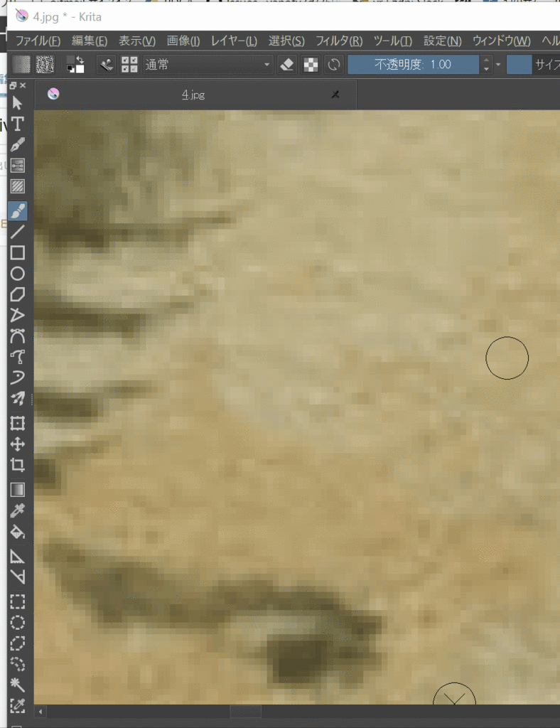Viewport: 560px width, 728px height.
Task: Click the サイズ brush size slider
Action: (x=533, y=65)
